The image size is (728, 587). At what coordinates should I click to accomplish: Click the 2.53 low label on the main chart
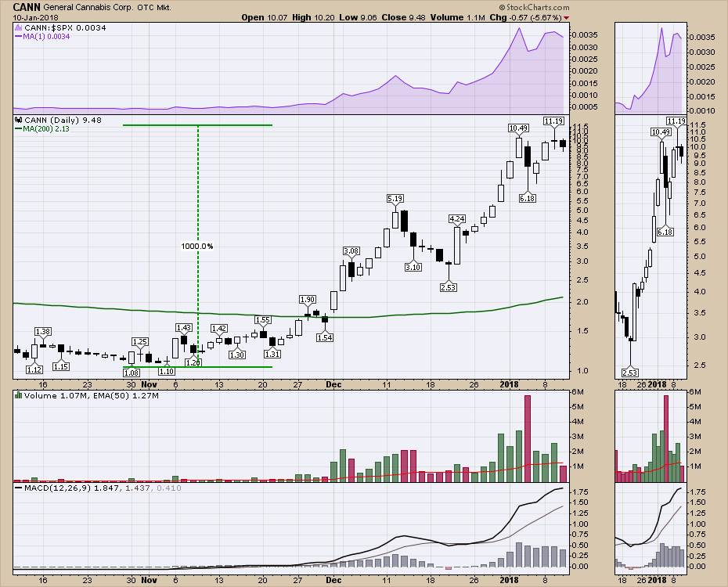pyautogui.click(x=448, y=287)
